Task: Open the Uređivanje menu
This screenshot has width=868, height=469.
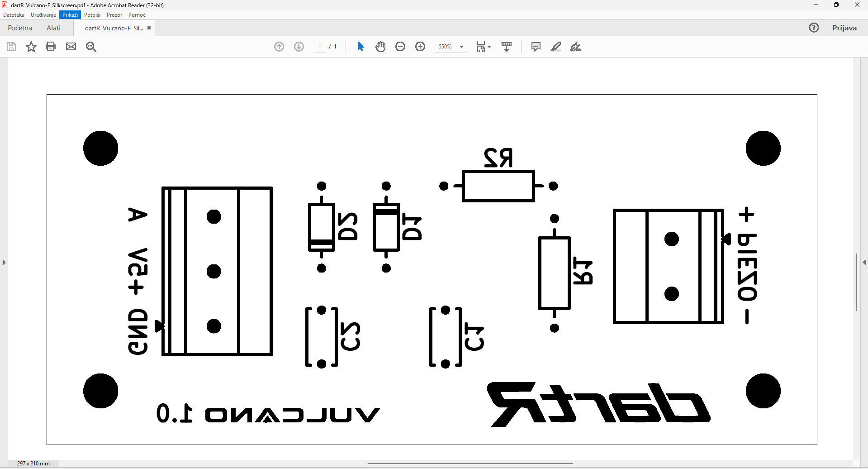Action: pyautogui.click(x=43, y=15)
